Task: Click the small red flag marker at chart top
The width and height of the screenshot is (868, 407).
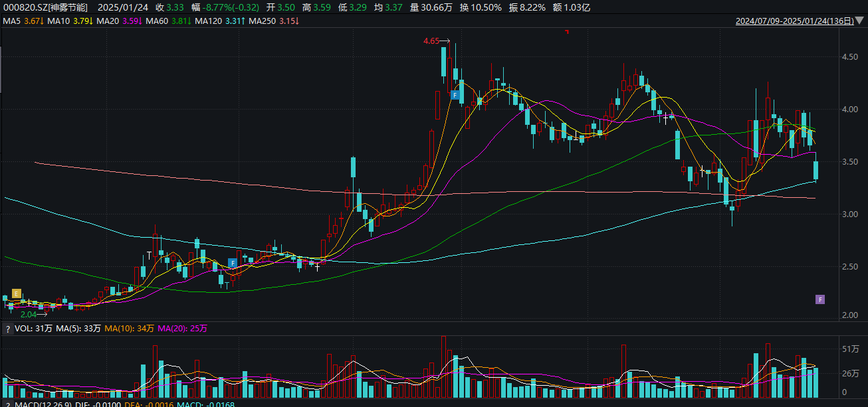Action: click(x=567, y=32)
